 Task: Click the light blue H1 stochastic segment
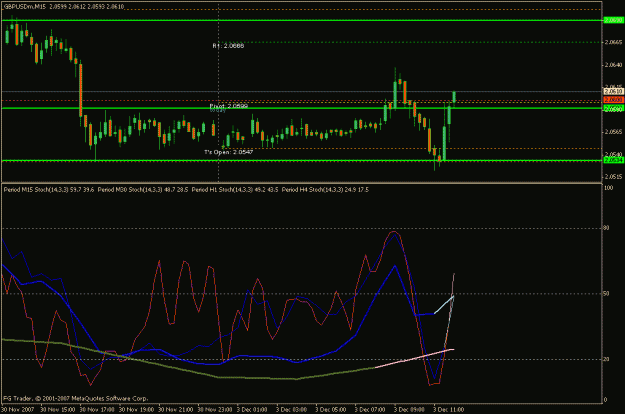click(444, 305)
